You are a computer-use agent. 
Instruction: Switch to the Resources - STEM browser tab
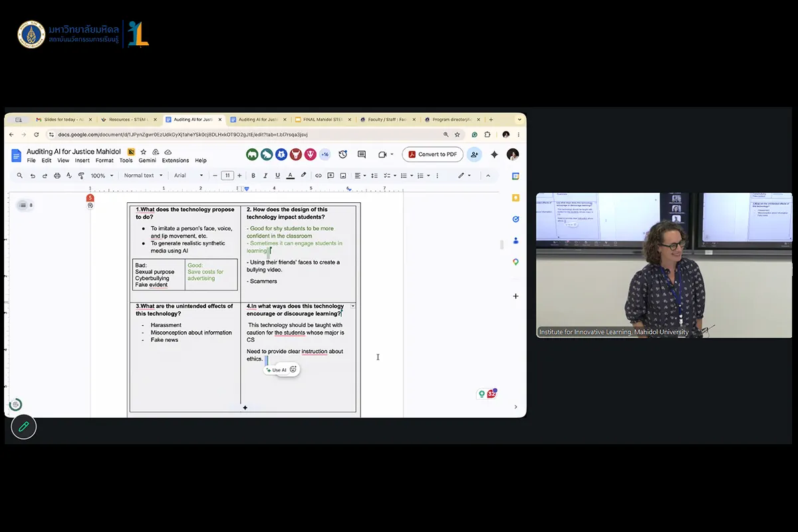click(x=128, y=120)
